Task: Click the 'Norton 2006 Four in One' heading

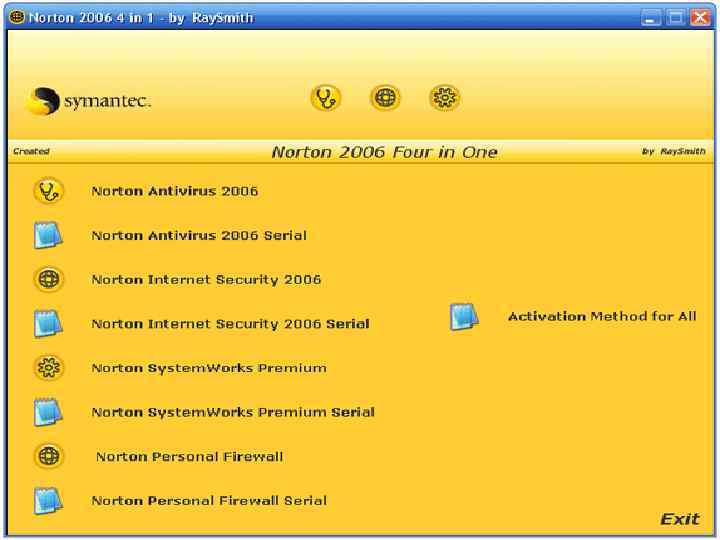Action: 384,152
